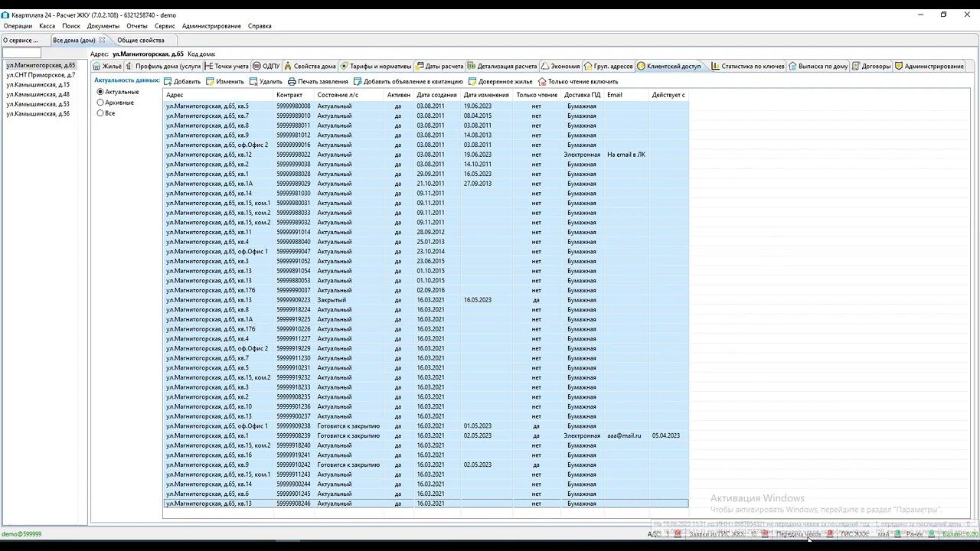Select house ул.СНТ Приморское, д.7

click(41, 75)
